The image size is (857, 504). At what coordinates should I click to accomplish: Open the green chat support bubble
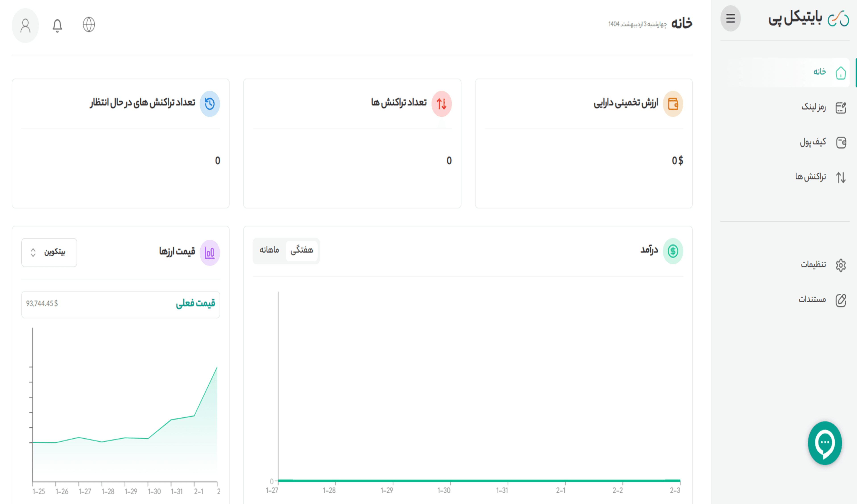tap(825, 443)
